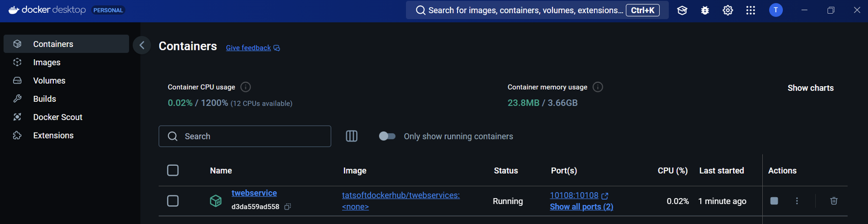Sort by Last started column header

721,171
